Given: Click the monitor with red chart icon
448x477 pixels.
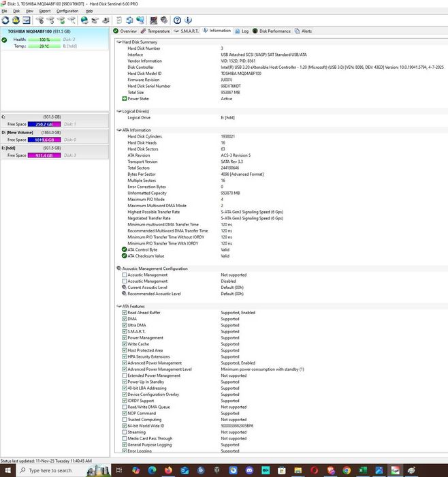Looking at the screenshot, I should point(153,20).
